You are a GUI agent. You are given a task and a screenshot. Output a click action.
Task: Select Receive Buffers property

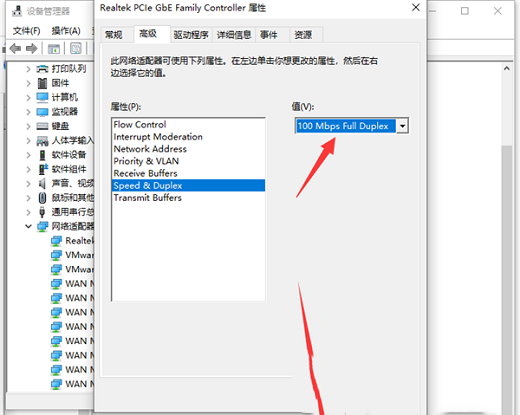pos(188,173)
